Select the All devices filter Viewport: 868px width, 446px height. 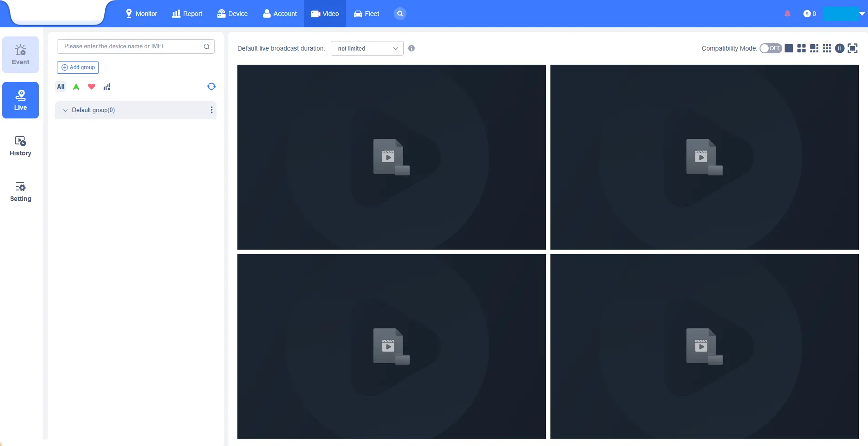(x=61, y=87)
